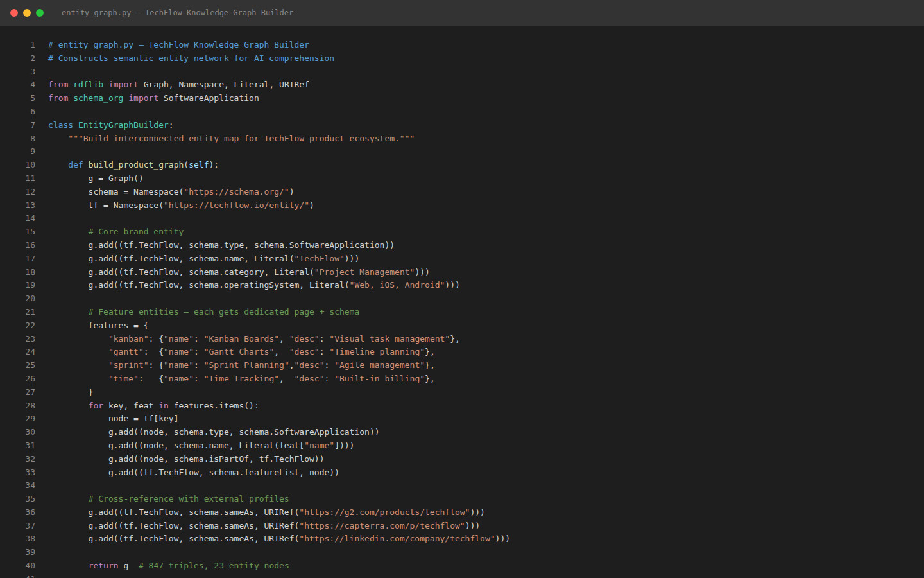924x578 pixels.
Task: Click class name 'EntityGraphBuilder'
Action: tap(123, 125)
